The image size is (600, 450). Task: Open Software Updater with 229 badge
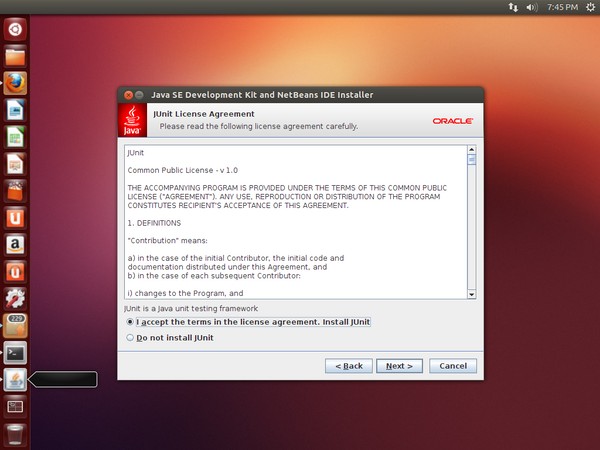click(15, 326)
